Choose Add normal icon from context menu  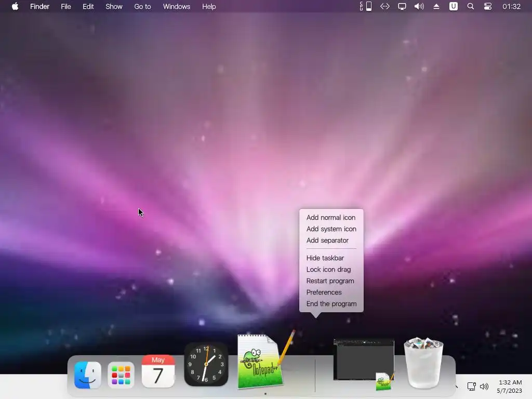[x=331, y=218]
